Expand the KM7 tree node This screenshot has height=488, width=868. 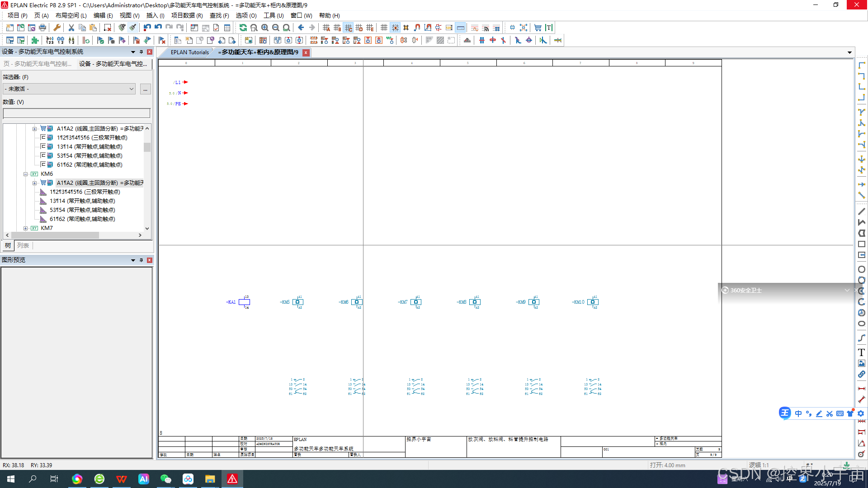[26, 228]
